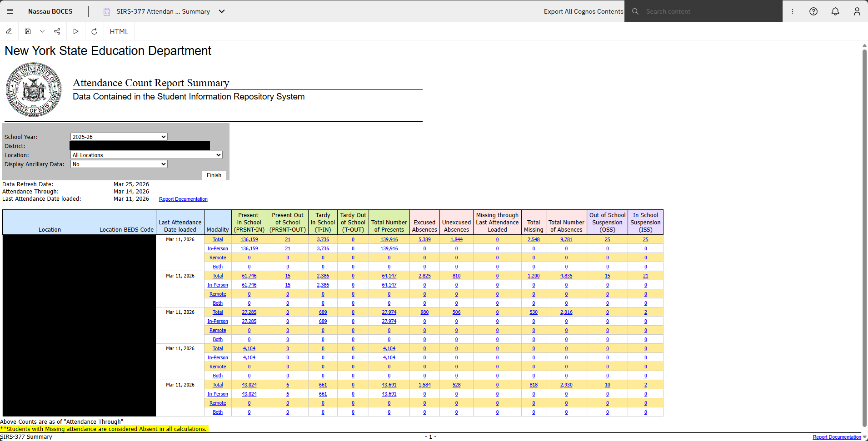The width and height of the screenshot is (868, 441).
Task: Open Report Documentation link in footer
Action: click(837, 437)
